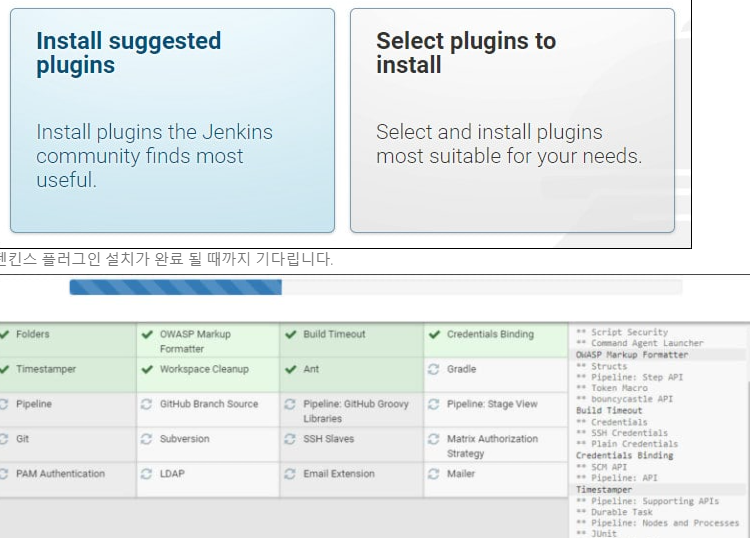This screenshot has width=750, height=538.
Task: Select the Git plugin cell
Action: (x=67, y=445)
